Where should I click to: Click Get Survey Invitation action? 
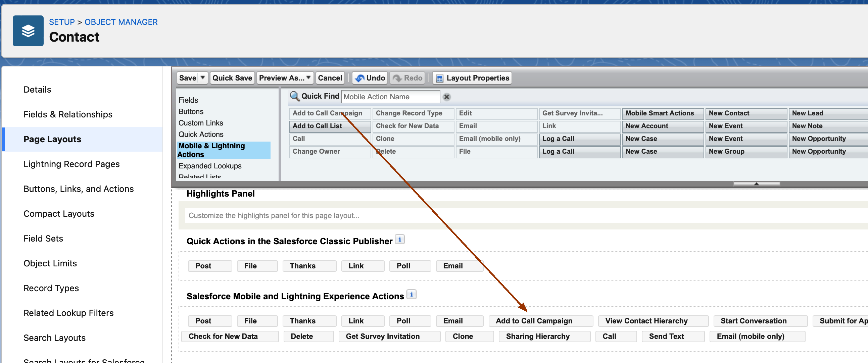point(389,337)
